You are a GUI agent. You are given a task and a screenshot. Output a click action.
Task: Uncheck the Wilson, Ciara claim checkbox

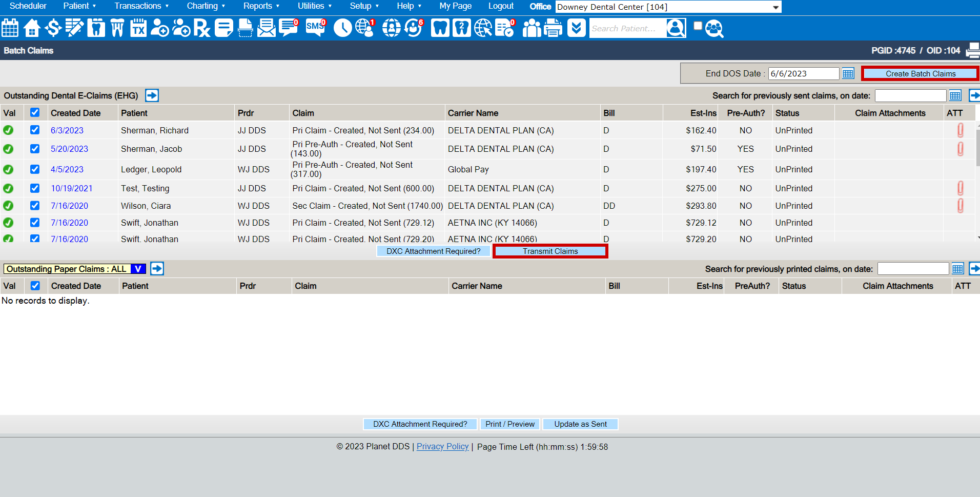[x=35, y=206]
